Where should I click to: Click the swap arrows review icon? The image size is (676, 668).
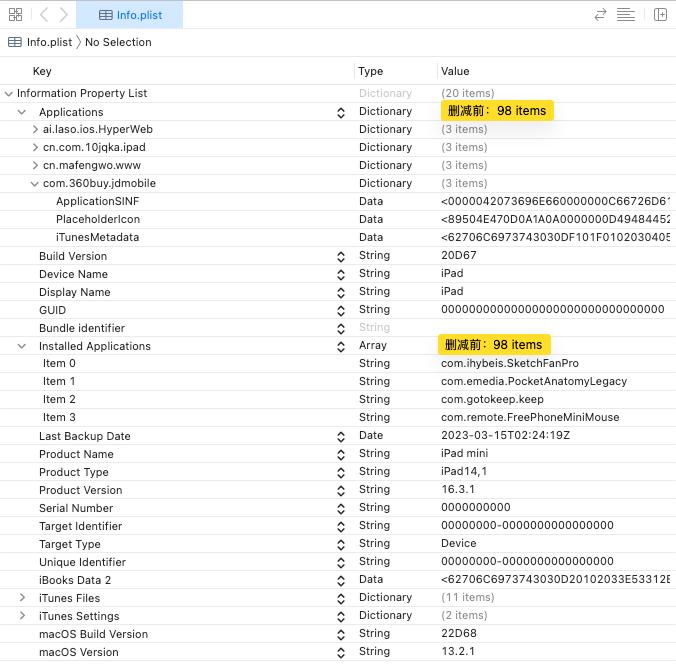click(x=600, y=15)
